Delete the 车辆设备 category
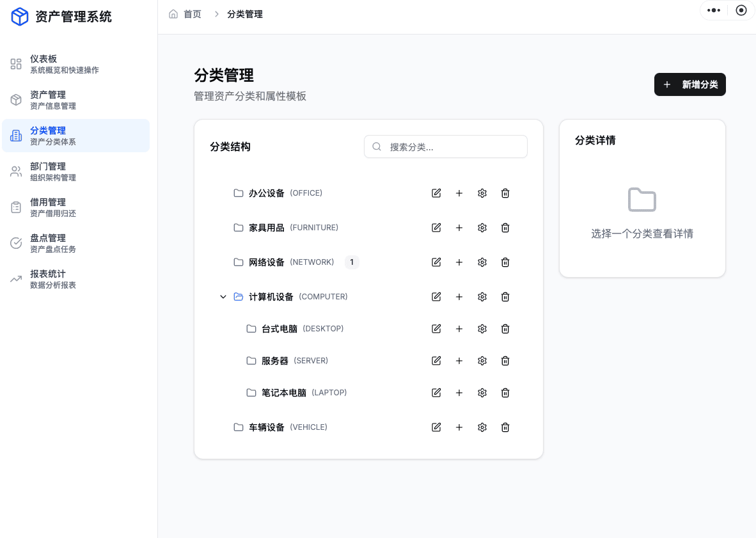Viewport: 756px width, 538px height. [x=505, y=427]
